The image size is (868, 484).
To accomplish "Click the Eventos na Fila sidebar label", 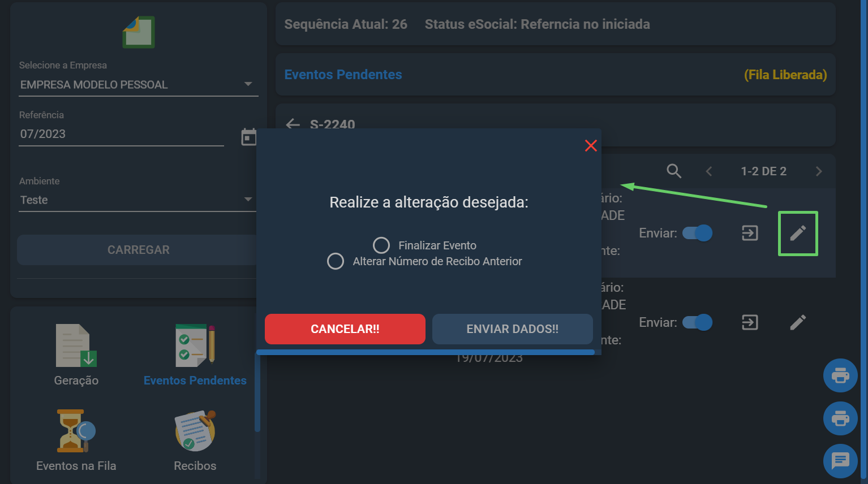I will coord(76,466).
